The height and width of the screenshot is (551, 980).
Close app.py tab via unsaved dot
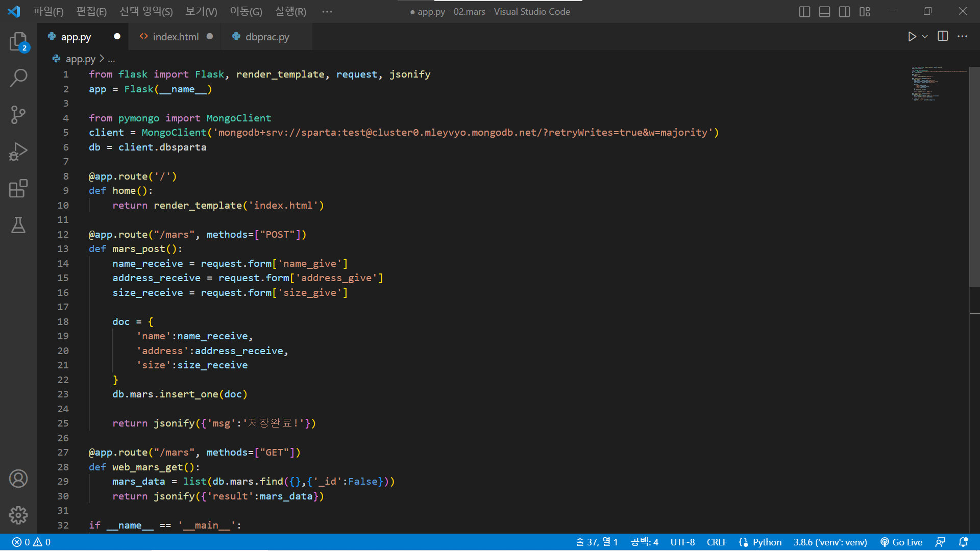pyautogui.click(x=117, y=36)
